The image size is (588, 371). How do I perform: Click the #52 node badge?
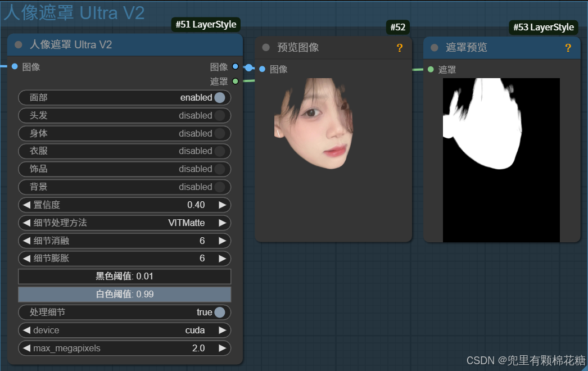(397, 27)
